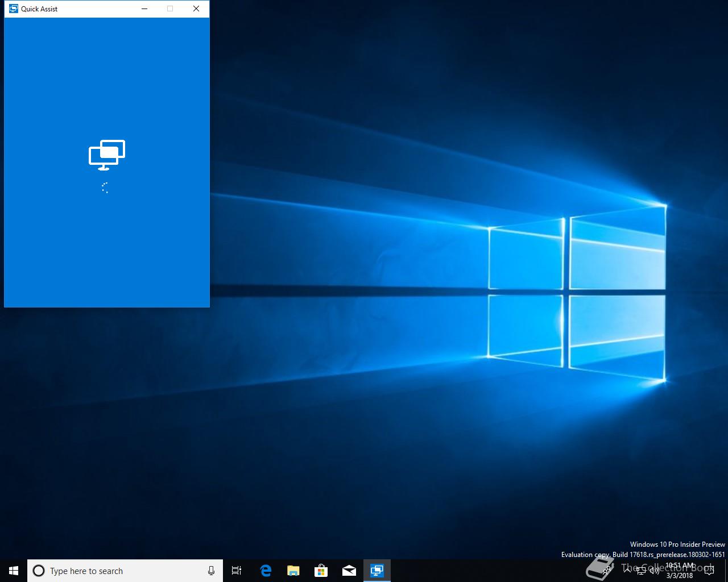The height and width of the screenshot is (582, 728).
Task: Open the Mail app from the taskbar
Action: (x=349, y=571)
